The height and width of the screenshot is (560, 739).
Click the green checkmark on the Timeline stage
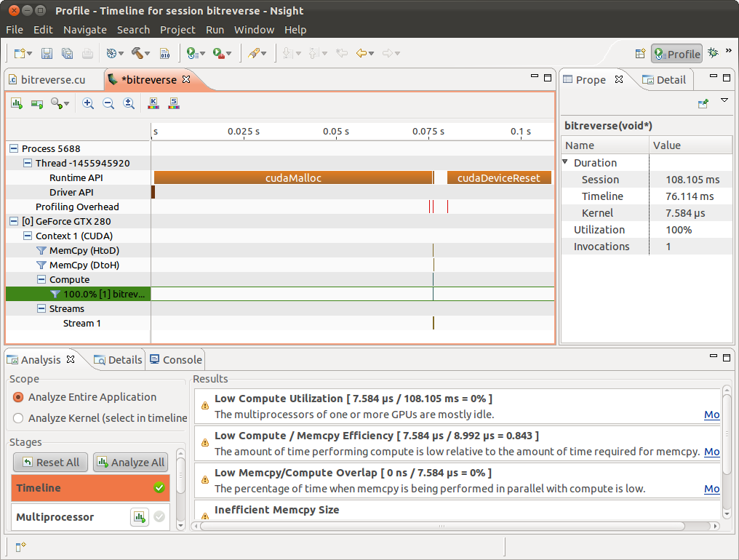coord(159,488)
